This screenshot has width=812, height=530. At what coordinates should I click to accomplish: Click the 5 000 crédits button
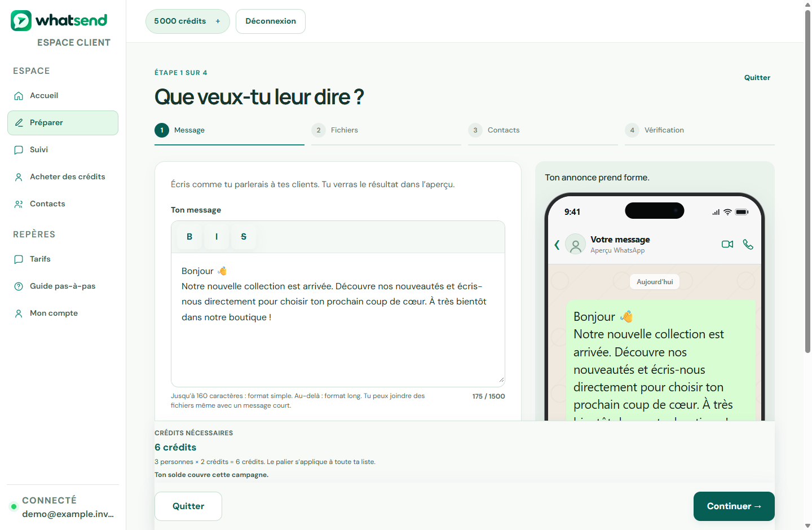(188, 21)
